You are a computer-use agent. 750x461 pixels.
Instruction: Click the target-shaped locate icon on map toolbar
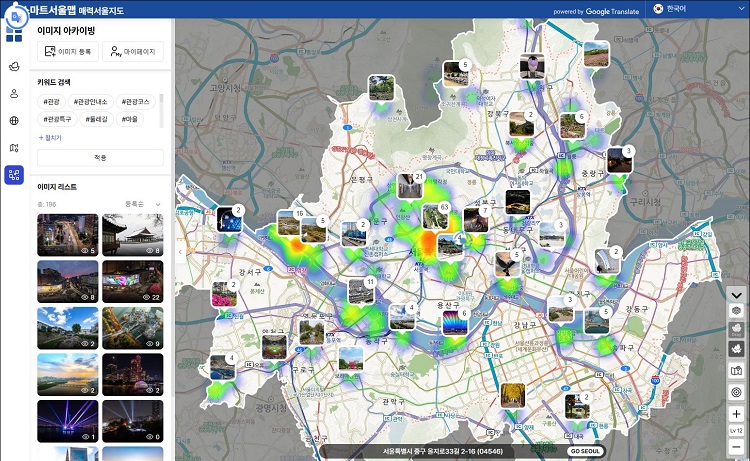click(x=736, y=392)
